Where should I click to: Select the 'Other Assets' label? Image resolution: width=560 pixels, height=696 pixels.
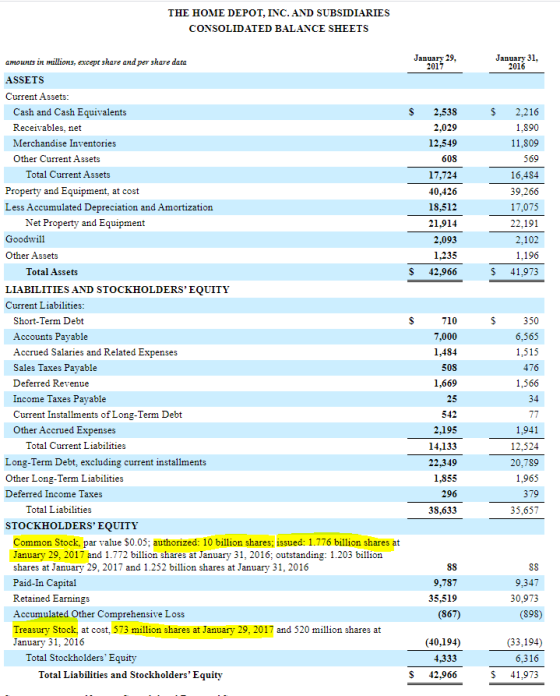point(32,256)
